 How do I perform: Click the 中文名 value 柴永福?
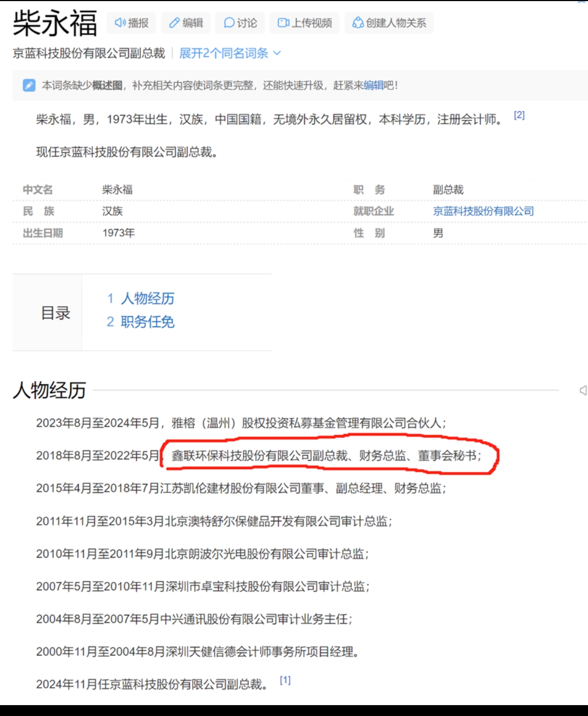117,190
